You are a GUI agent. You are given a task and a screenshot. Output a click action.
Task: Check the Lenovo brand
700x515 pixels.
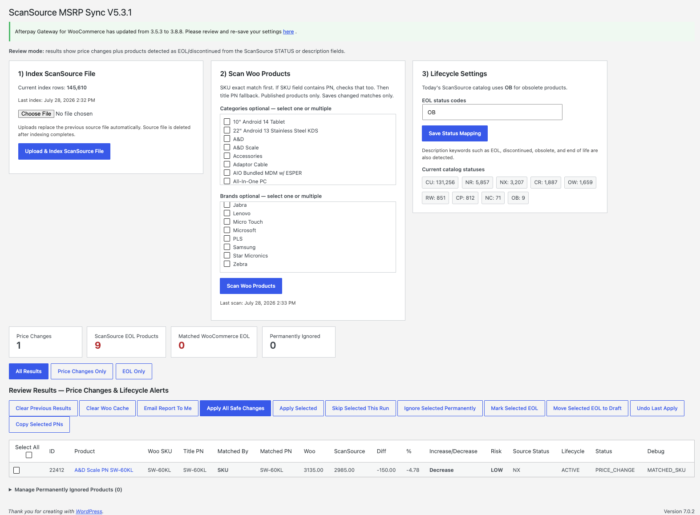[227, 213]
